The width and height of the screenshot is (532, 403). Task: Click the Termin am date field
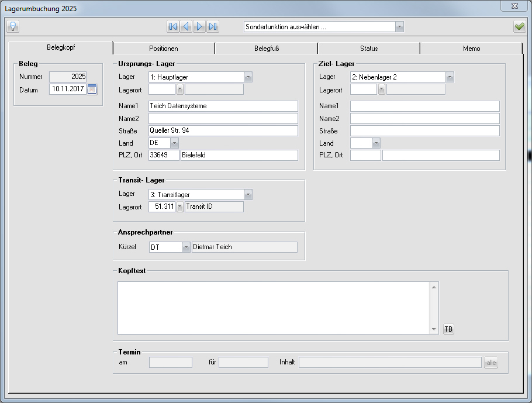(x=171, y=363)
